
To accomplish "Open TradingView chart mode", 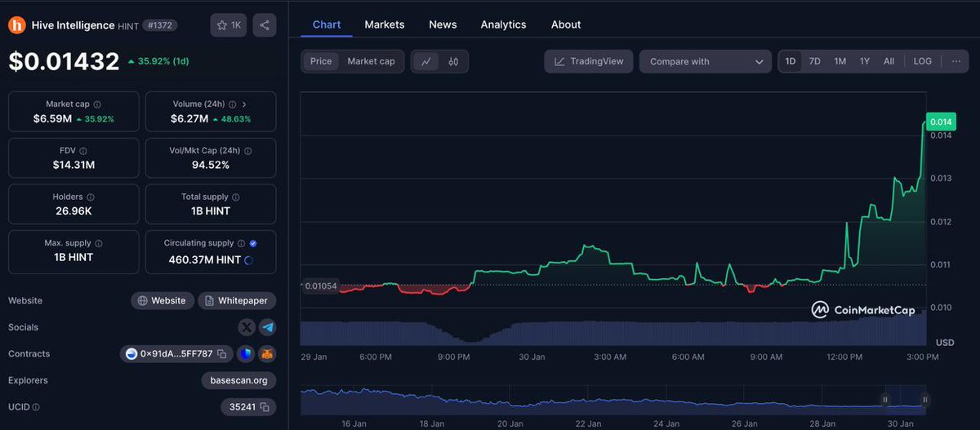I will 588,61.
